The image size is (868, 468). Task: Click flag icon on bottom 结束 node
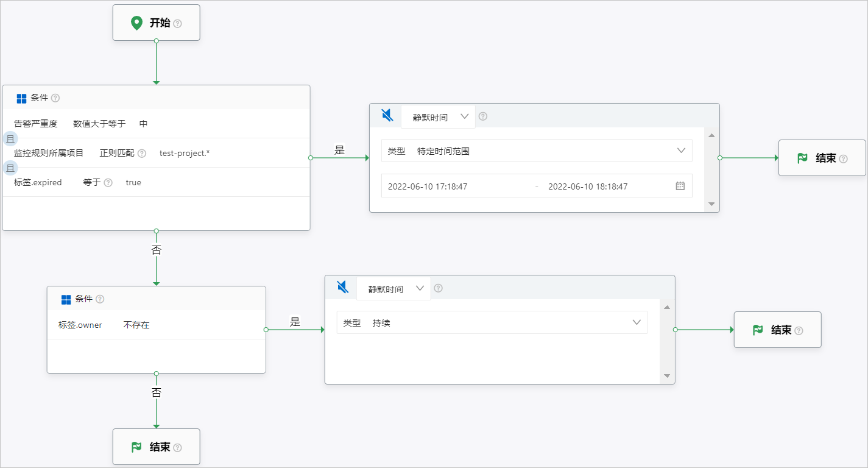pyautogui.click(x=136, y=447)
